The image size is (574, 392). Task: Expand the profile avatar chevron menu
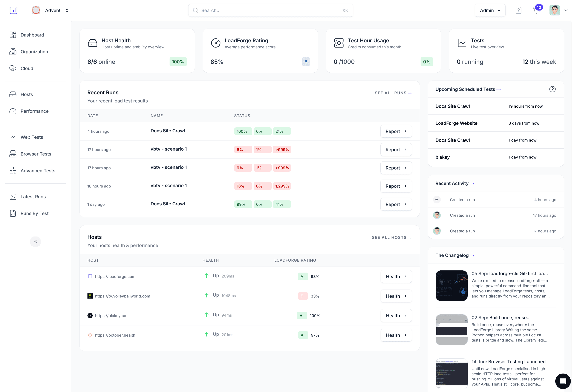click(566, 10)
